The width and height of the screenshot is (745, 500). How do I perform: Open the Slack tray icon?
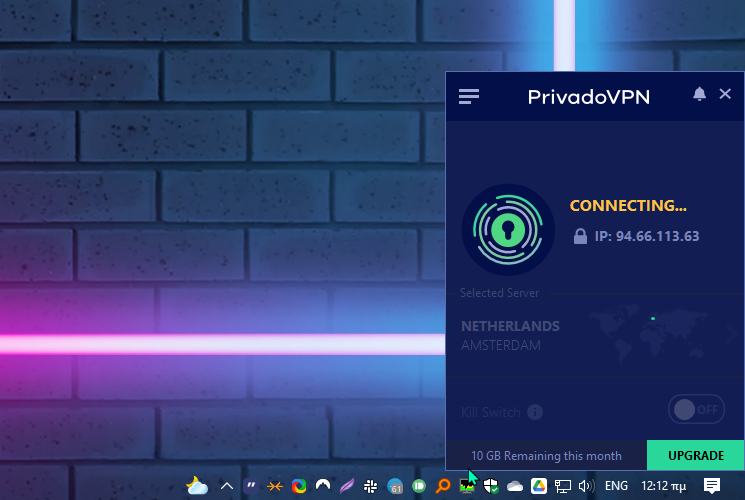click(371, 486)
